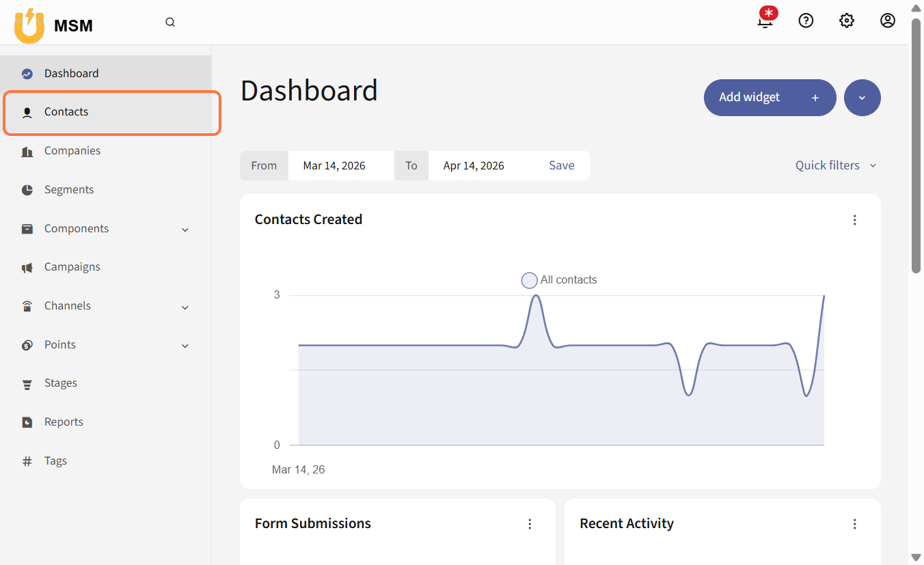Go to Contacts in sidebar

(x=66, y=112)
